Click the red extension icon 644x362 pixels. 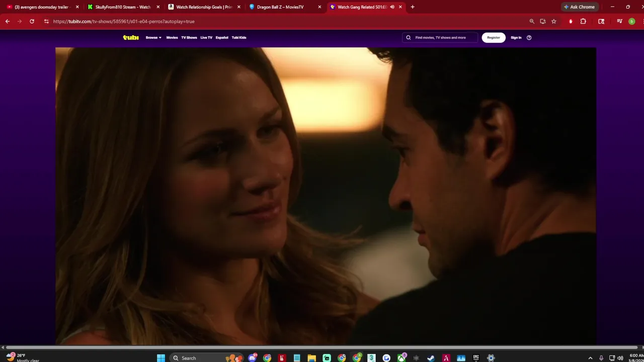click(571, 21)
